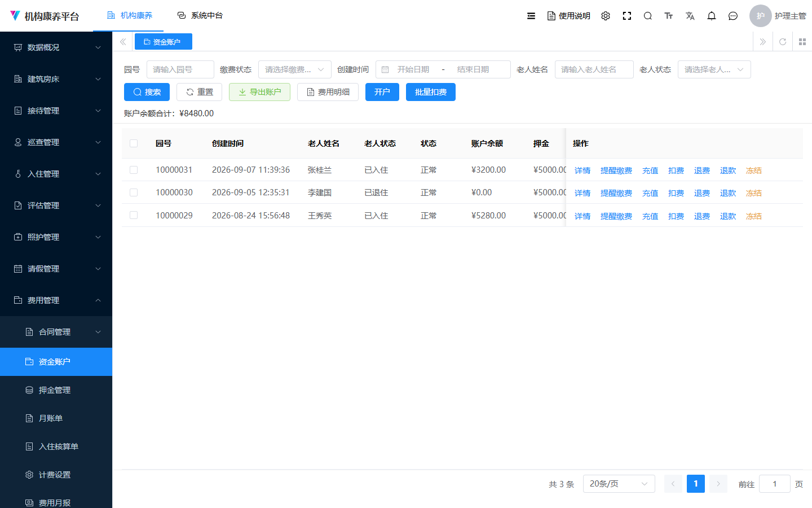Toggle fullscreen mode icon
Image resolution: width=812 pixels, height=508 pixels.
[627, 16]
